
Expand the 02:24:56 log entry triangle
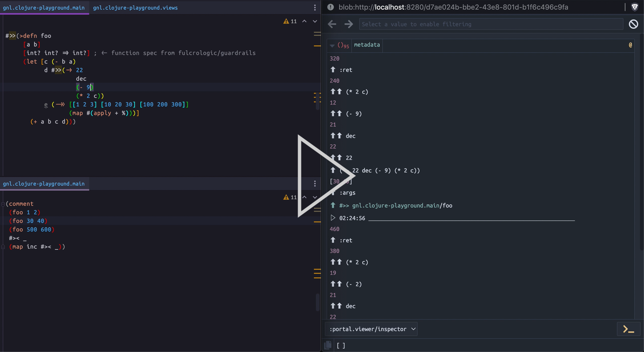click(x=333, y=218)
